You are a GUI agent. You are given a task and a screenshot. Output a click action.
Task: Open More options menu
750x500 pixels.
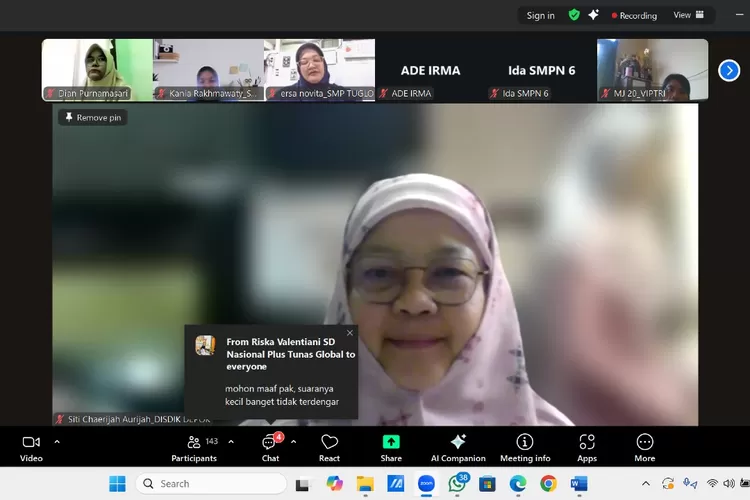click(644, 448)
